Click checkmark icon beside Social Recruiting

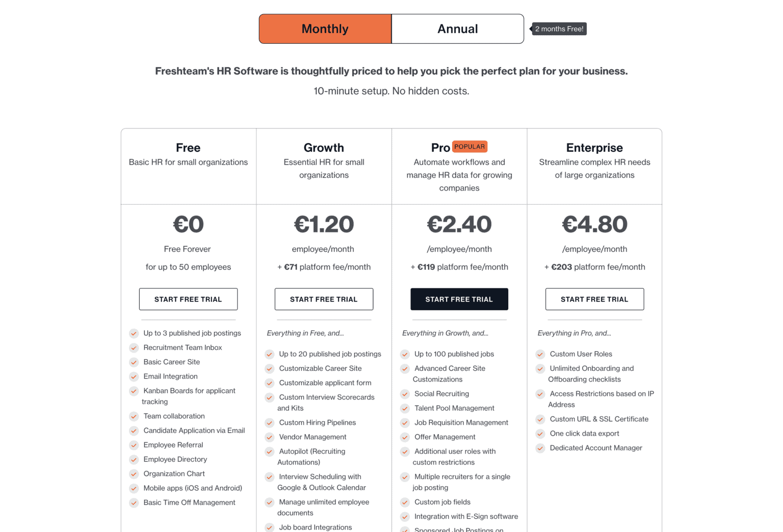(x=405, y=394)
